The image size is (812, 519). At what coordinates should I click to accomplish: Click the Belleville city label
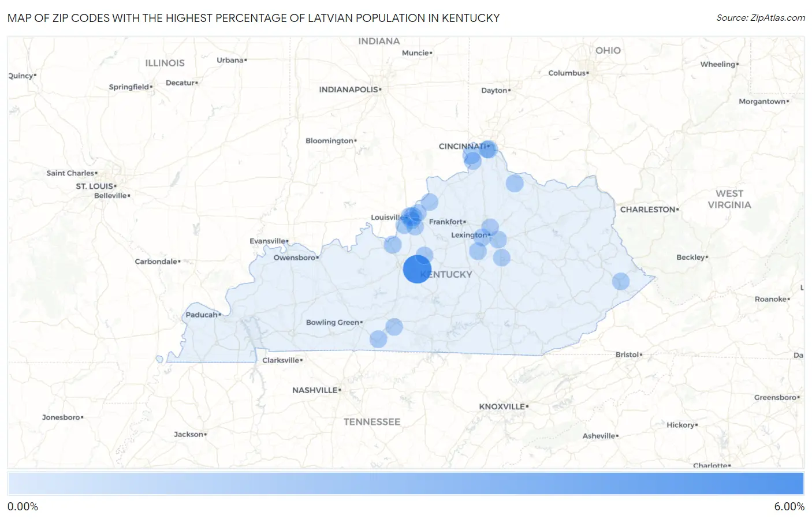click(x=111, y=196)
